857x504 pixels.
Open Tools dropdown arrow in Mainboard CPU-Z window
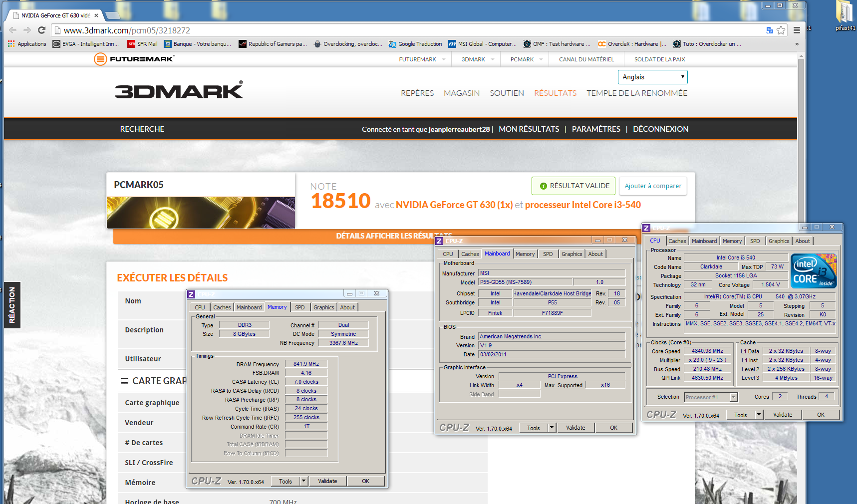552,428
